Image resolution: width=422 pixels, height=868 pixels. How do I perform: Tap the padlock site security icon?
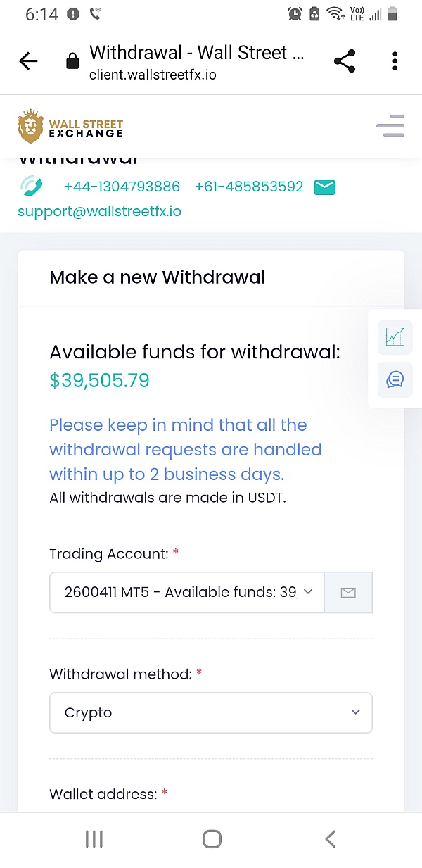72,62
